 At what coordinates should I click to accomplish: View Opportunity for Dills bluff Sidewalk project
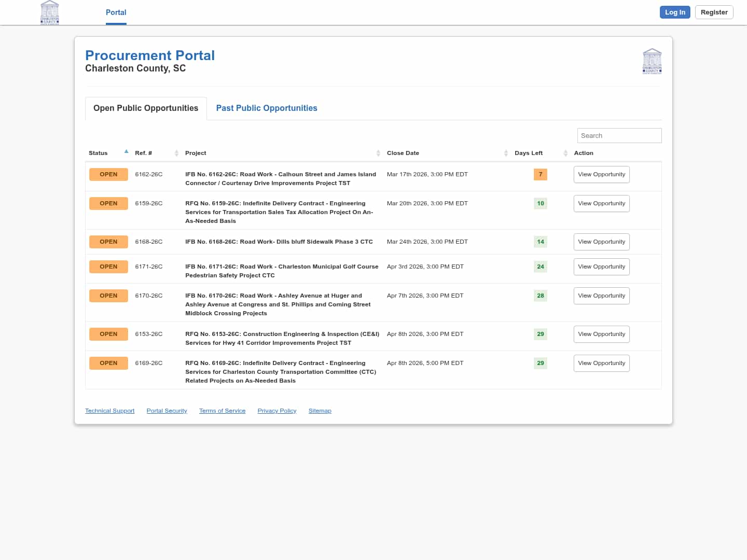coord(601,242)
